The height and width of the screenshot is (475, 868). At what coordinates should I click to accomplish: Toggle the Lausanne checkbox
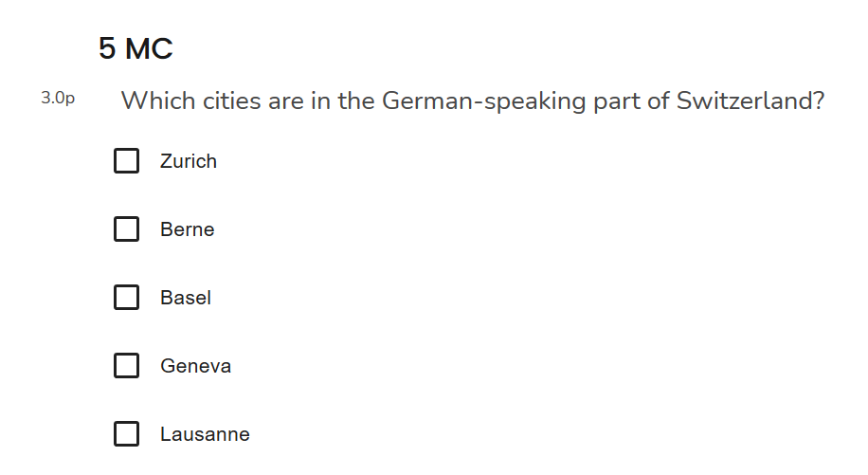tap(126, 434)
